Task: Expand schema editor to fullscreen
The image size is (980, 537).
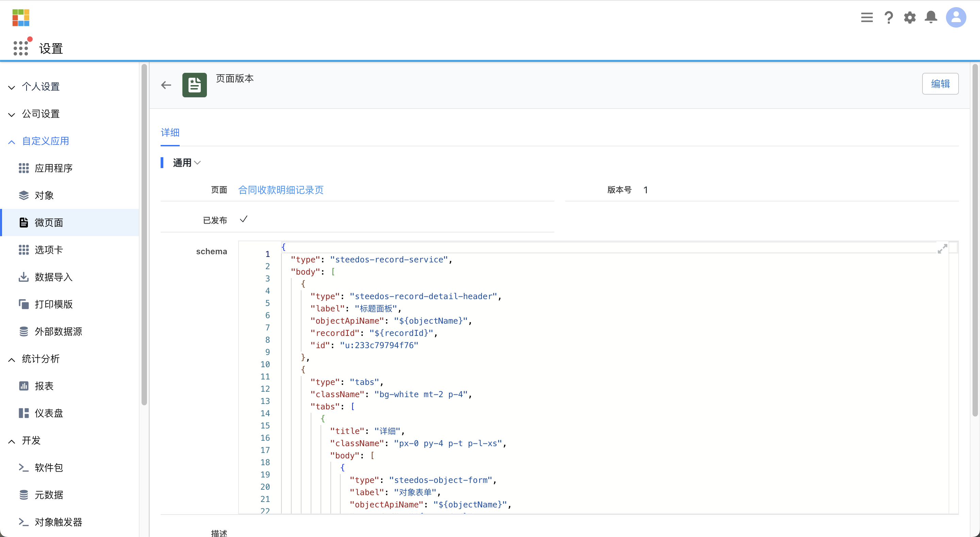Action: coord(942,249)
